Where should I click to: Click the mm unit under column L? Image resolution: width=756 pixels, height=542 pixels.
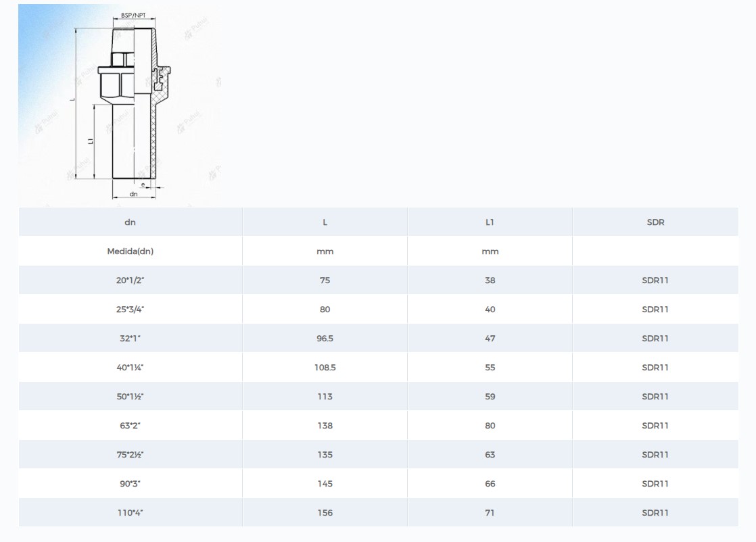click(x=325, y=251)
